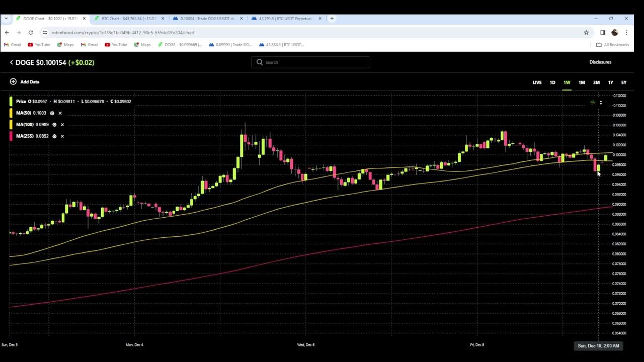Image resolution: width=644 pixels, height=362 pixels.
Task: Open Chrome three-dot menu
Action: [x=626, y=33]
